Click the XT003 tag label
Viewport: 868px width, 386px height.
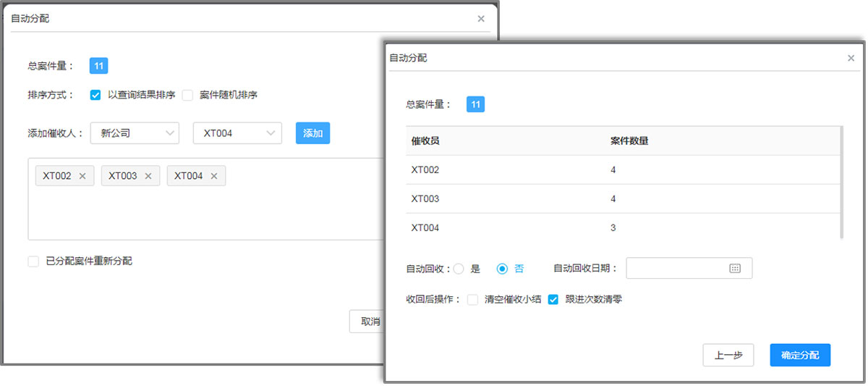coord(123,176)
